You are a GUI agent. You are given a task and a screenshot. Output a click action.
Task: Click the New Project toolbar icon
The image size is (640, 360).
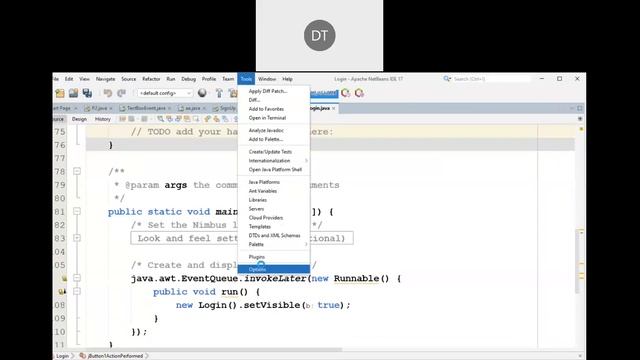point(60,93)
